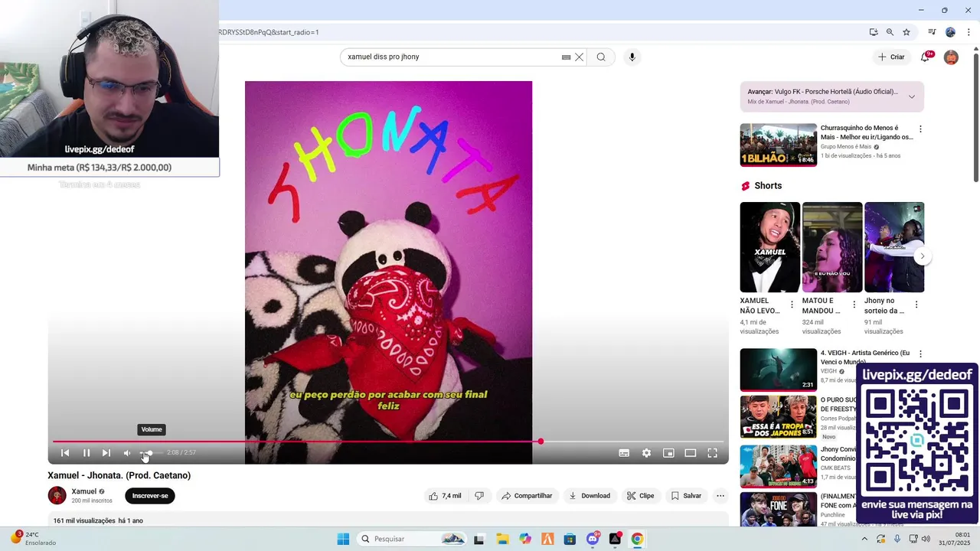Click the Chrome zoom magnifier icon
This screenshot has height=551, width=980.
(890, 32)
